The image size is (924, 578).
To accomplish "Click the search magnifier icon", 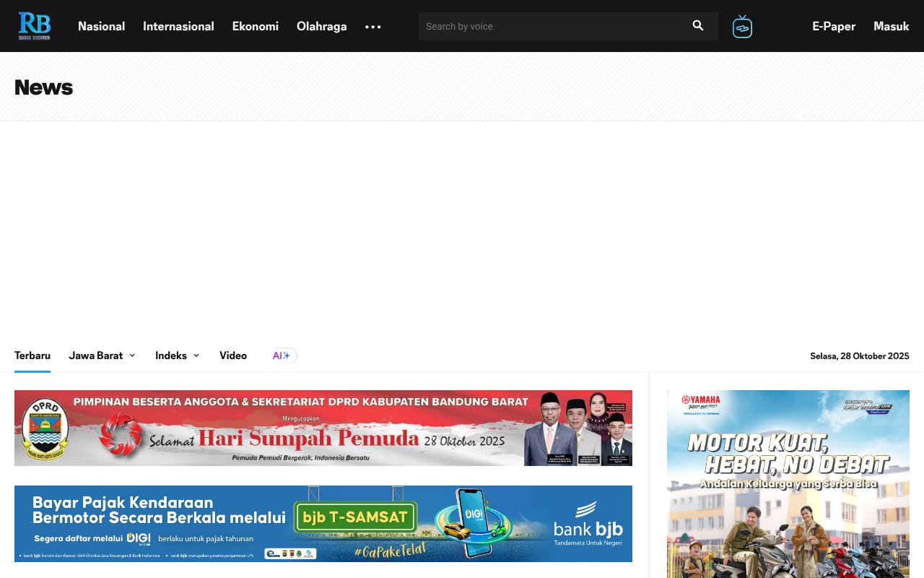I will [697, 25].
